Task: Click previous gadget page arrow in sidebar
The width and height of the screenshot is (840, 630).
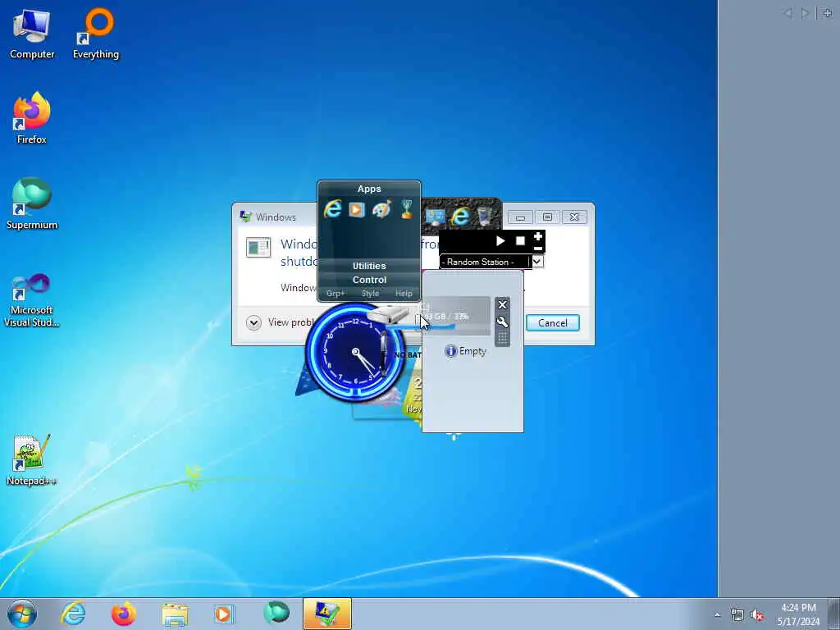Action: pos(788,13)
